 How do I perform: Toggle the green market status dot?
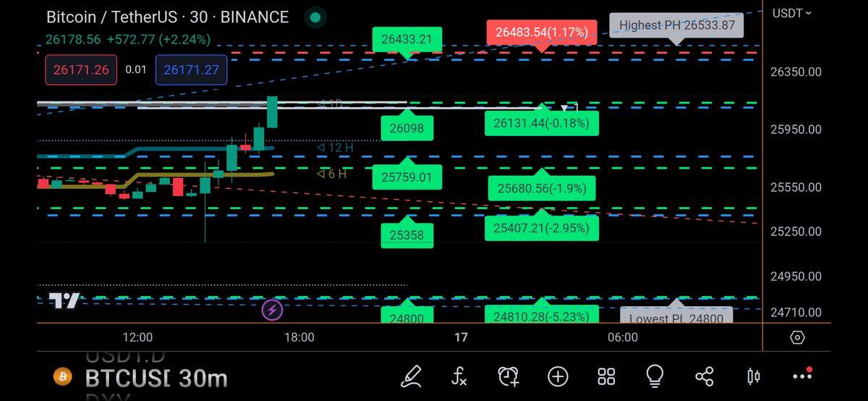[x=315, y=17]
